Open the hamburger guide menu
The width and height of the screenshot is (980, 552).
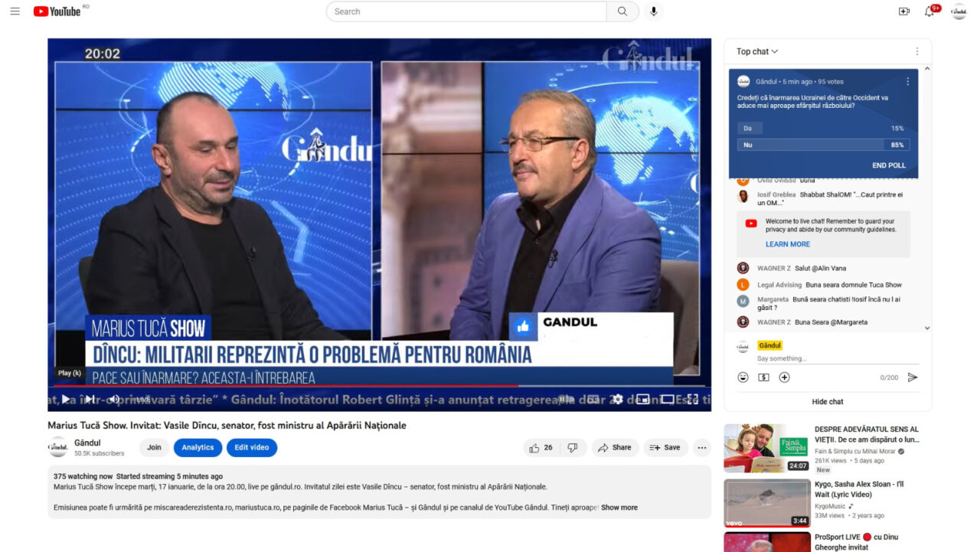(15, 11)
